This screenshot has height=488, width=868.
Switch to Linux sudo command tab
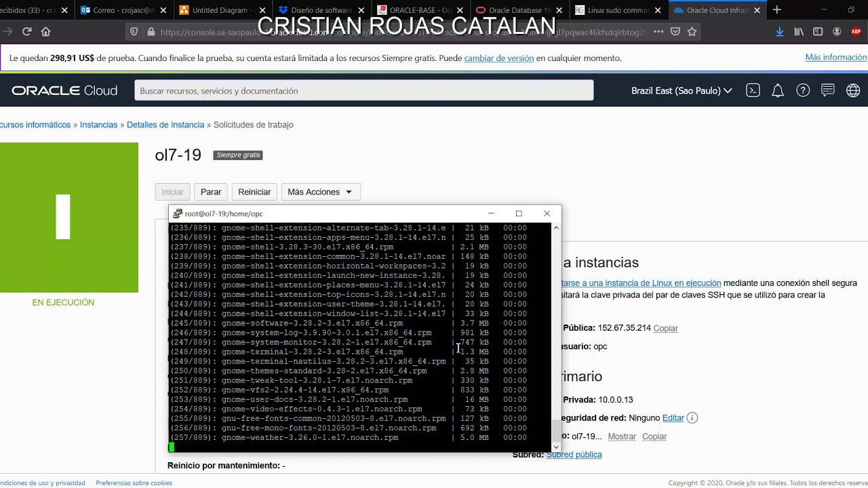(618, 10)
